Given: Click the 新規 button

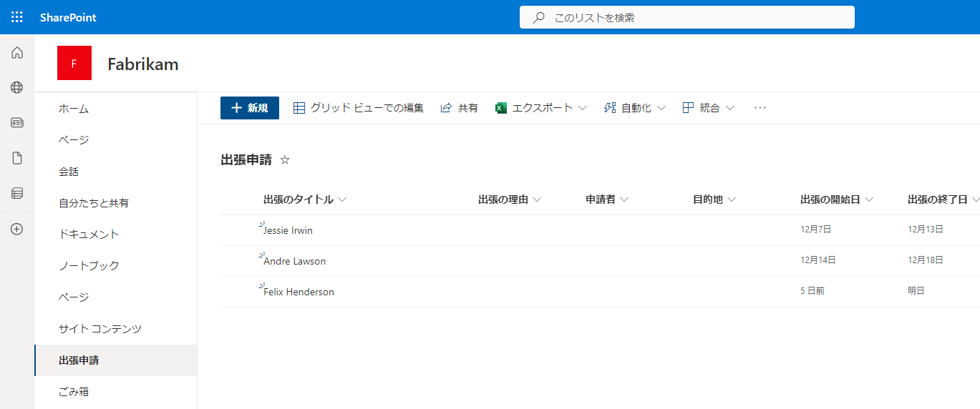Looking at the screenshot, I should [250, 108].
